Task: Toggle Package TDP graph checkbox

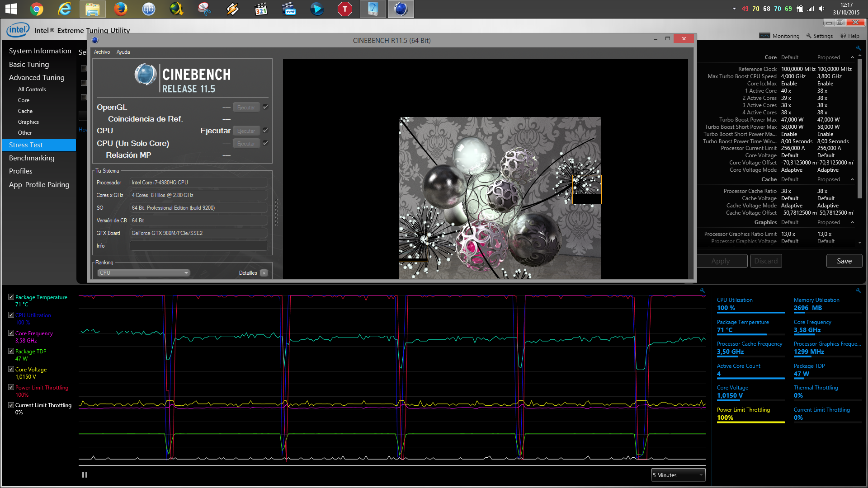Action: tap(11, 351)
